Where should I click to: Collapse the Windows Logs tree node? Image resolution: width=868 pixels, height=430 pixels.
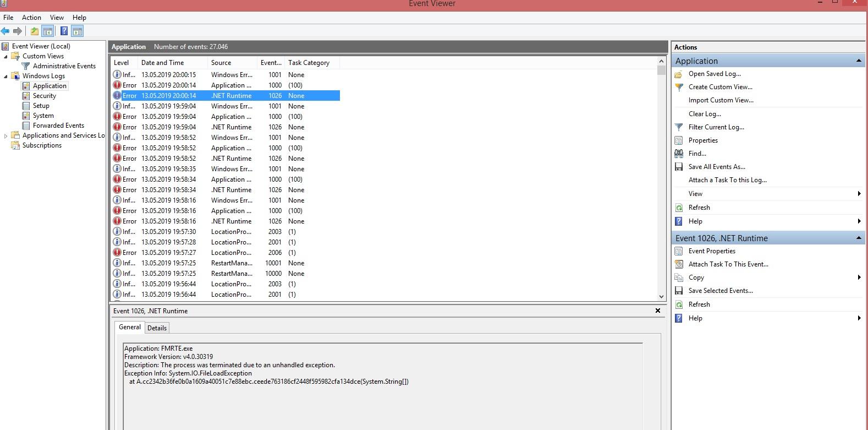(x=6, y=77)
